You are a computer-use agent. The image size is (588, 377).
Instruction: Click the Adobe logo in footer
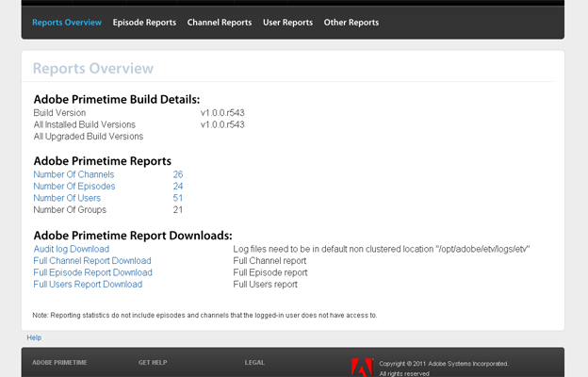362,368
